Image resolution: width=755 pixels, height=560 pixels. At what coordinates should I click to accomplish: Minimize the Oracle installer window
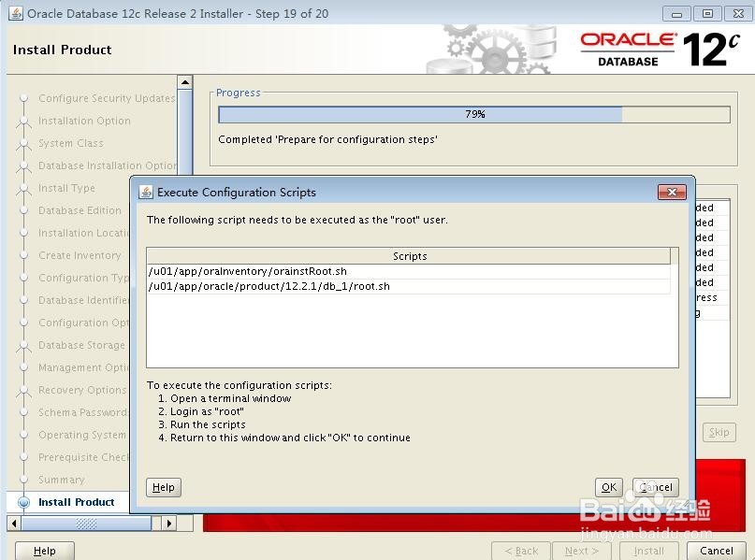coord(676,13)
